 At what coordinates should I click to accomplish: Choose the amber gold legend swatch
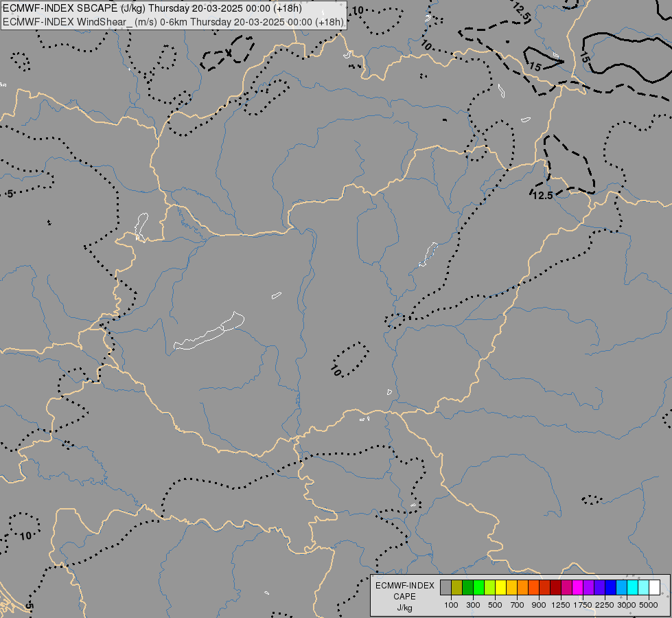[511, 588]
